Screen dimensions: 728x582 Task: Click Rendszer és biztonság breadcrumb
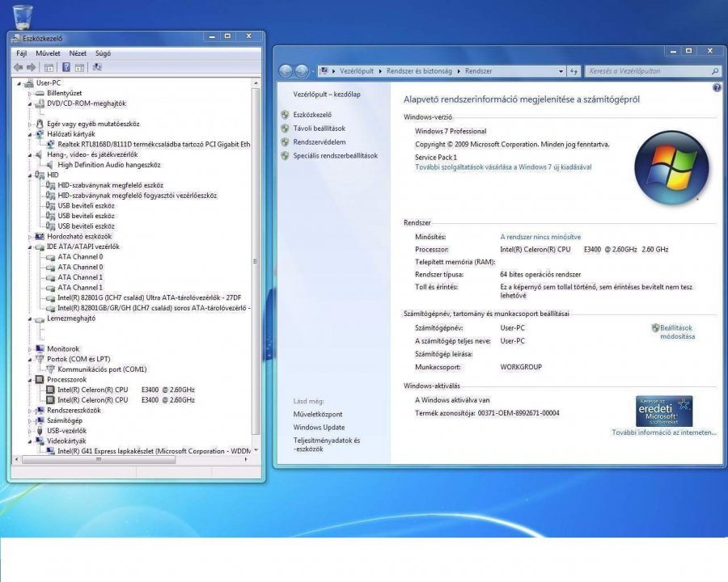click(x=419, y=71)
